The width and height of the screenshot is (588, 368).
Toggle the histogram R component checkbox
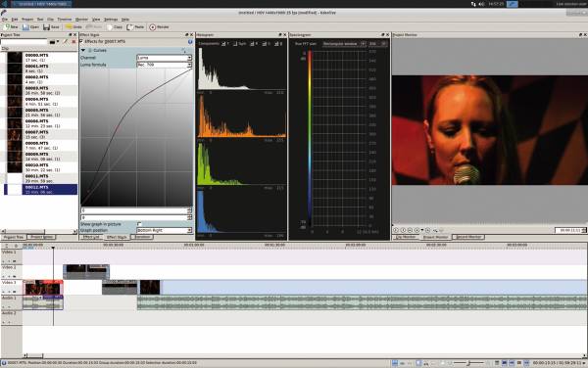(253, 44)
